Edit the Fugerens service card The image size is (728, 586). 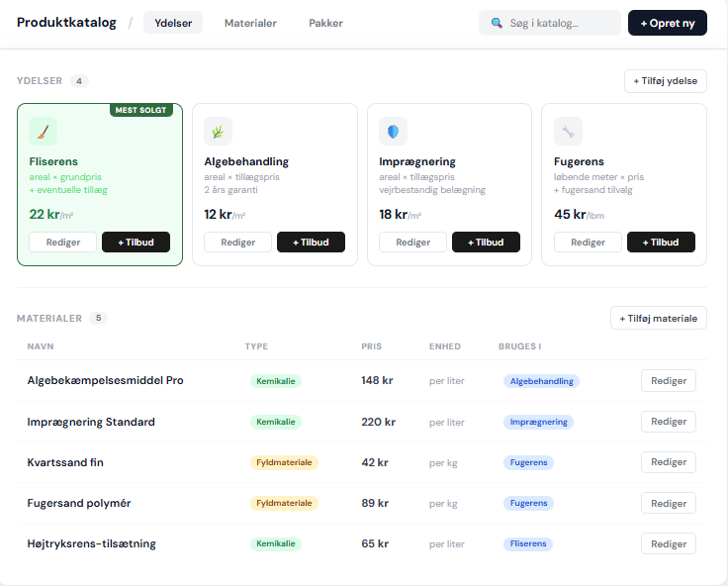(x=588, y=243)
